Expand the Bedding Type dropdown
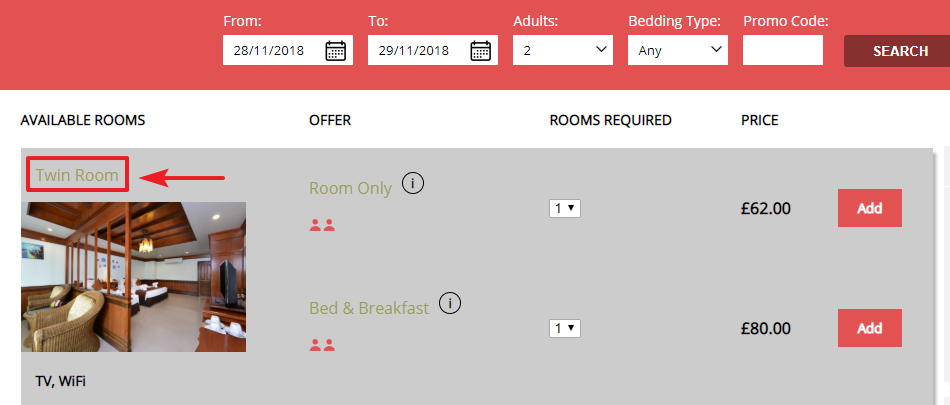This screenshot has width=950, height=405. coord(678,50)
